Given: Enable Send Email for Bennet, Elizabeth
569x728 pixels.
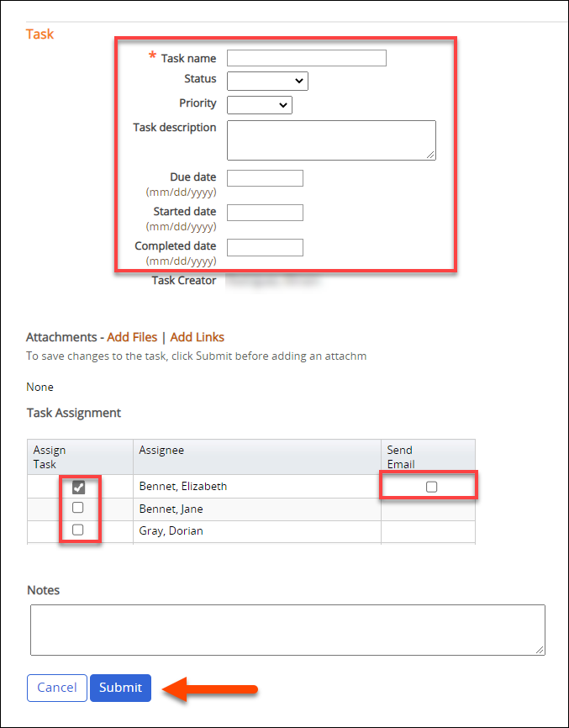Looking at the screenshot, I should tap(431, 487).
